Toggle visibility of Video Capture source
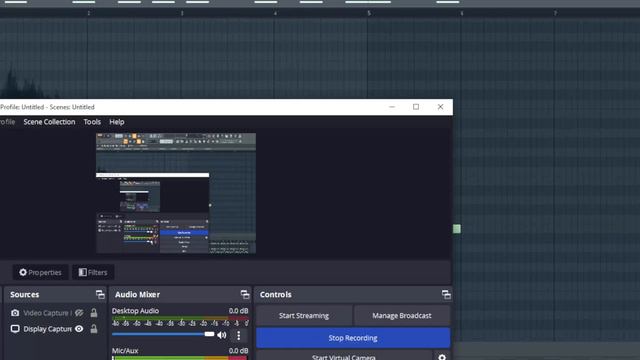Image resolution: width=640 pixels, height=360 pixels. [x=79, y=313]
